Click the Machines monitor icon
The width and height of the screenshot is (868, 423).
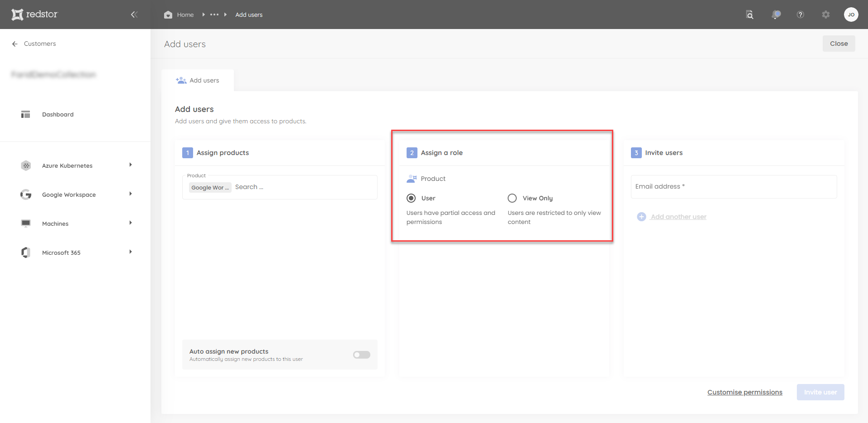26,223
